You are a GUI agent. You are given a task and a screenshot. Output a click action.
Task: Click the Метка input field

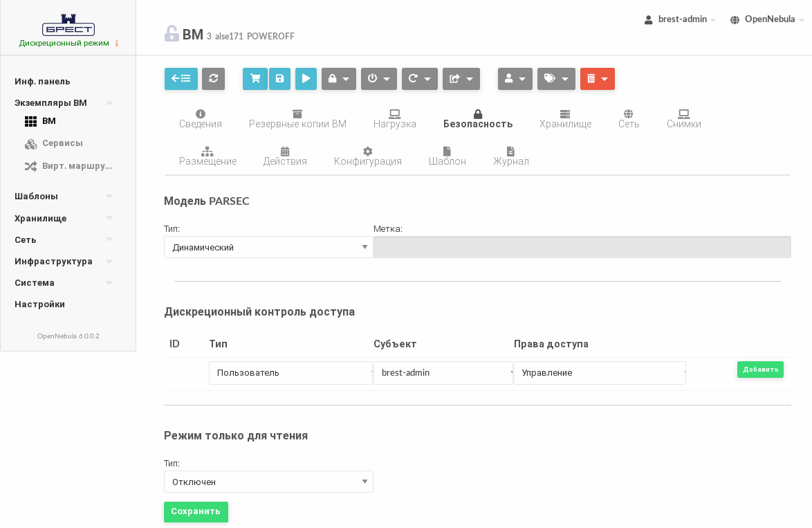tap(582, 247)
